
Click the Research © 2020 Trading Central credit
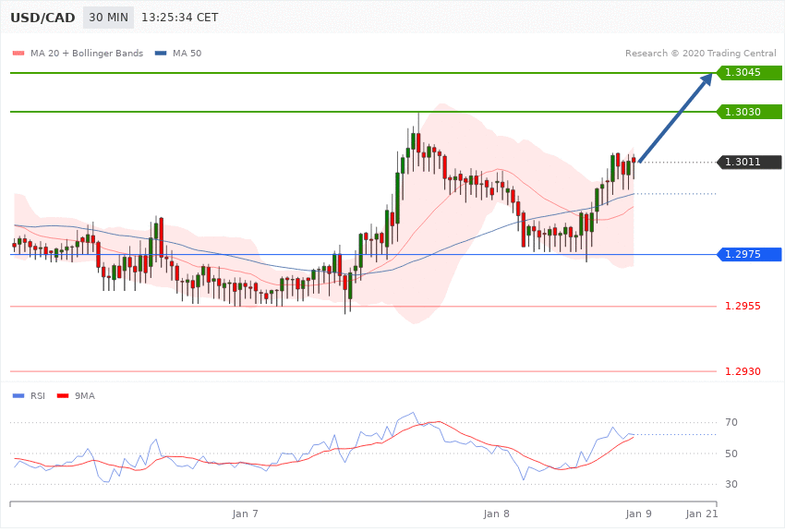(x=700, y=53)
